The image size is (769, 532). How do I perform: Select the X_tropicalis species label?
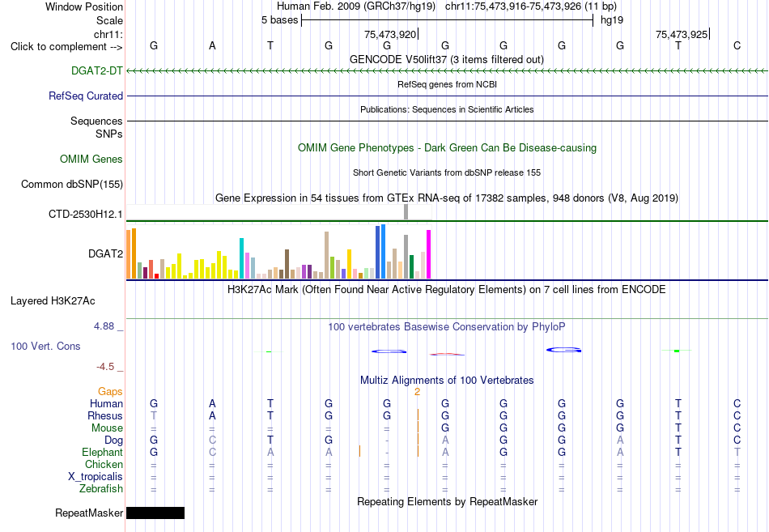pyautogui.click(x=96, y=477)
